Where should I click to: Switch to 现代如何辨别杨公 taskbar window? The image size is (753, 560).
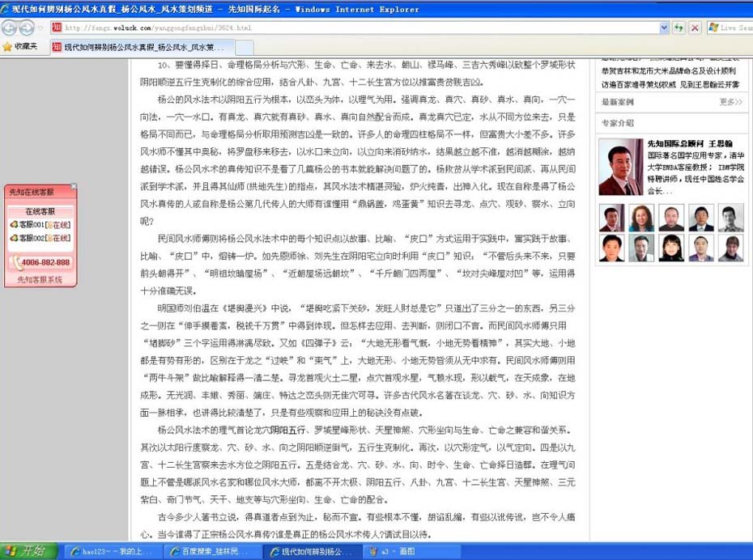click(x=313, y=552)
